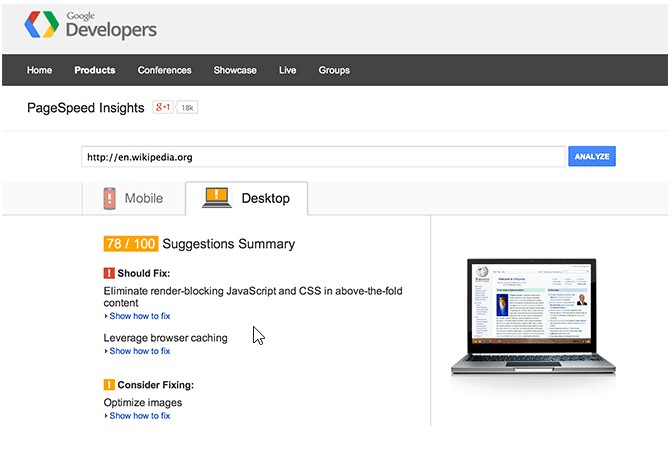Click the orange laptop warning icon

click(x=217, y=198)
